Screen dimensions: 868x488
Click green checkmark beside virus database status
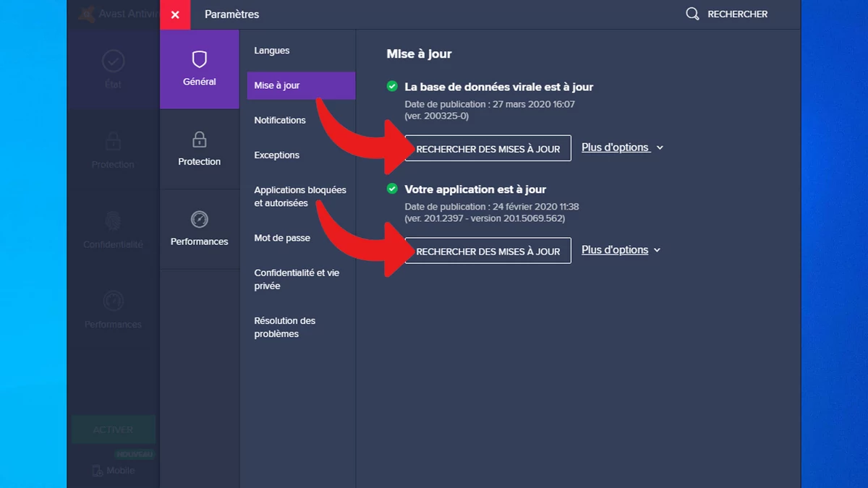pyautogui.click(x=392, y=86)
